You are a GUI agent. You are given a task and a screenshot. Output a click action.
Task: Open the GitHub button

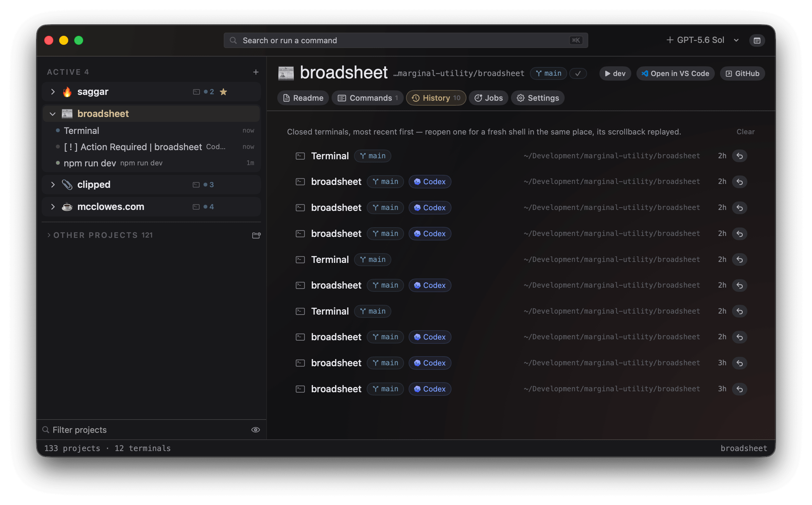click(742, 73)
